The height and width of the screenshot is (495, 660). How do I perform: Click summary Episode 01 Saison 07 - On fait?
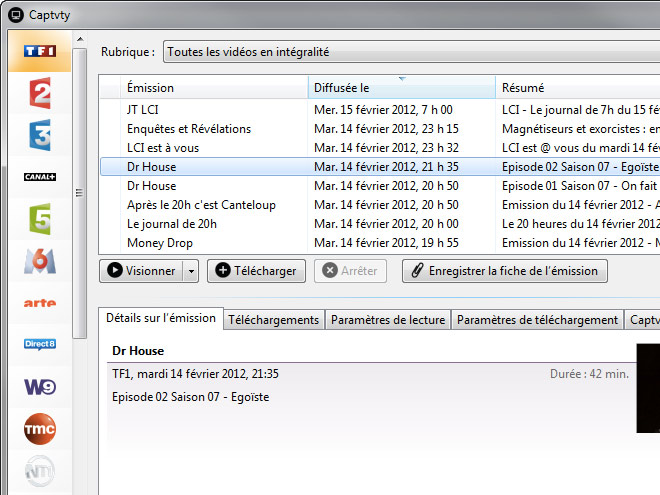(579, 186)
